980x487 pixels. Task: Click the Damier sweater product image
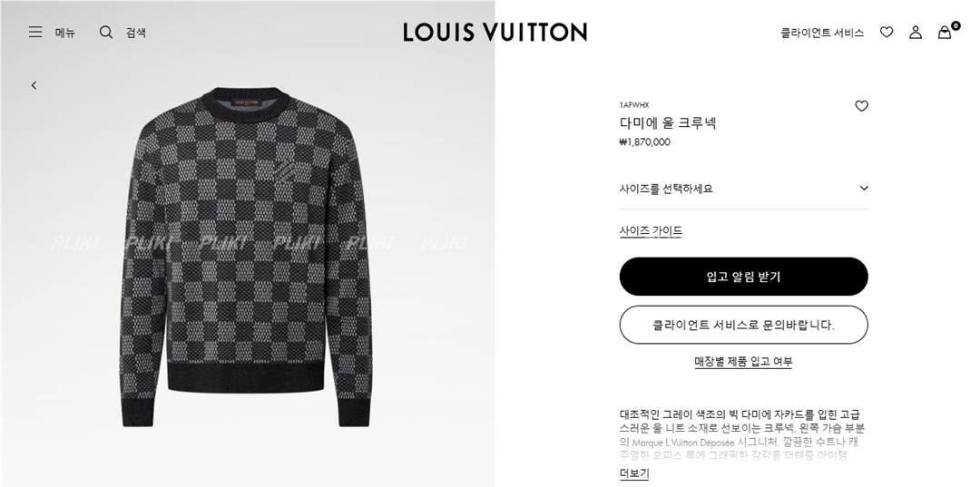click(246, 256)
